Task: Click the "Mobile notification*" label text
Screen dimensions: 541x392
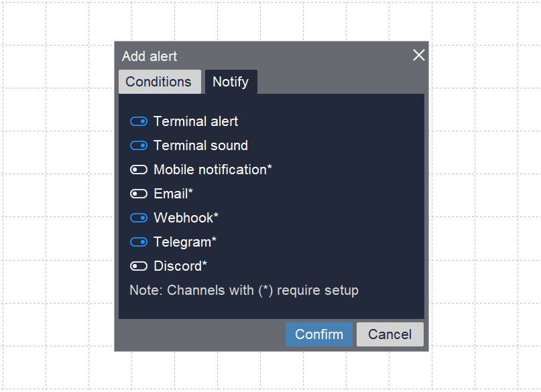Action: 213,170
